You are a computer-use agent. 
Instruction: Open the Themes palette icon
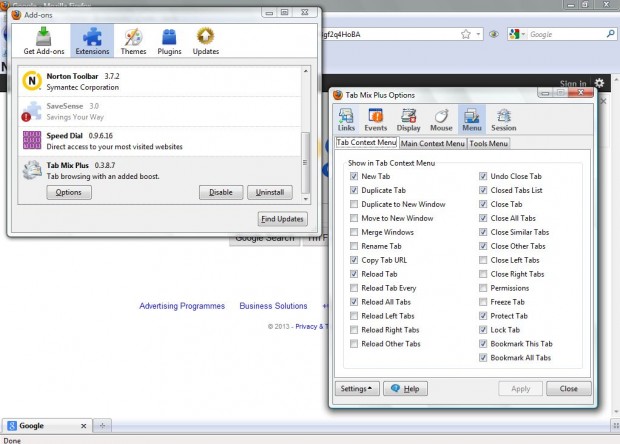tap(133, 37)
